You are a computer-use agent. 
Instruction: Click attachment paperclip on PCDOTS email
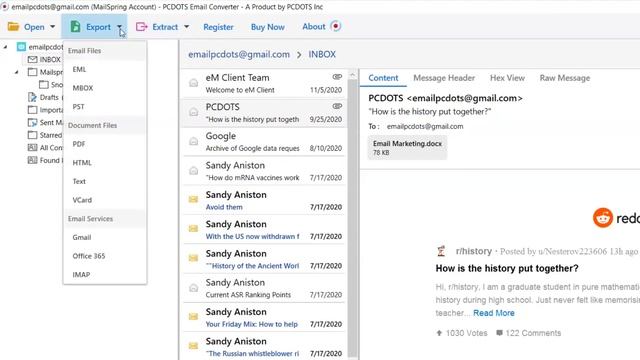point(337,106)
